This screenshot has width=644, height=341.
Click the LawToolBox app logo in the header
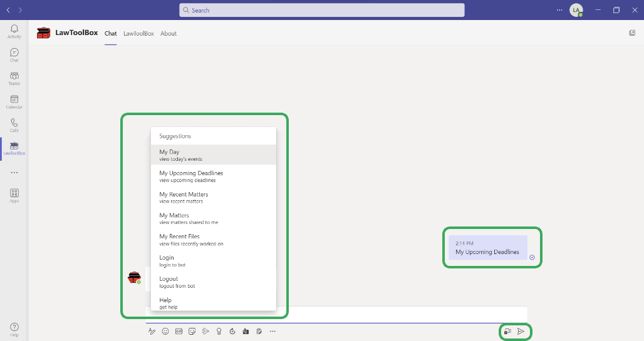pyautogui.click(x=43, y=33)
